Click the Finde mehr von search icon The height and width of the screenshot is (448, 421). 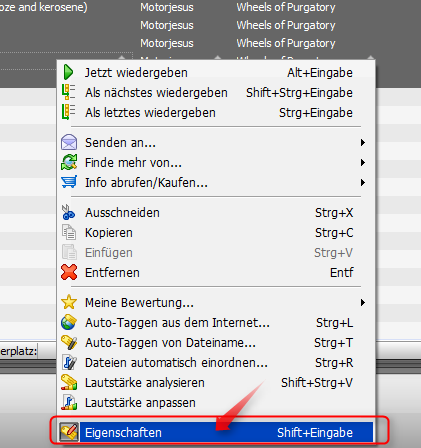(x=69, y=162)
